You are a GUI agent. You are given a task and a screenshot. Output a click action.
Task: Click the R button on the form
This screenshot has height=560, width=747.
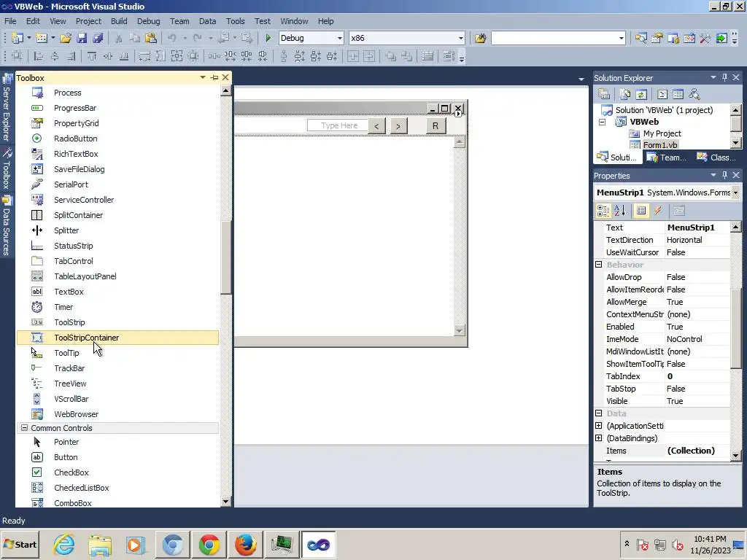(435, 126)
